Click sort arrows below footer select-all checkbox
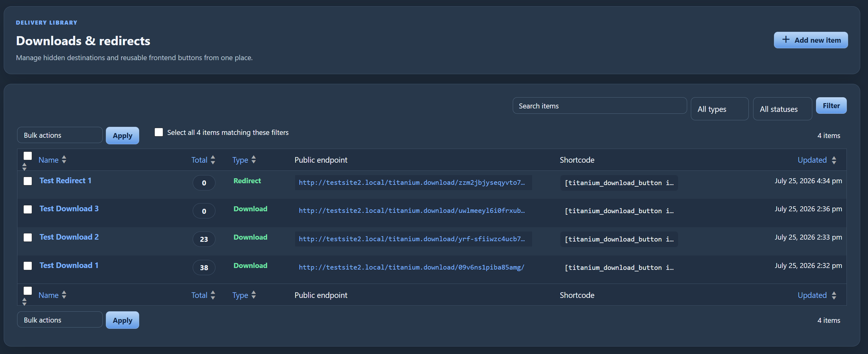 tap(24, 301)
